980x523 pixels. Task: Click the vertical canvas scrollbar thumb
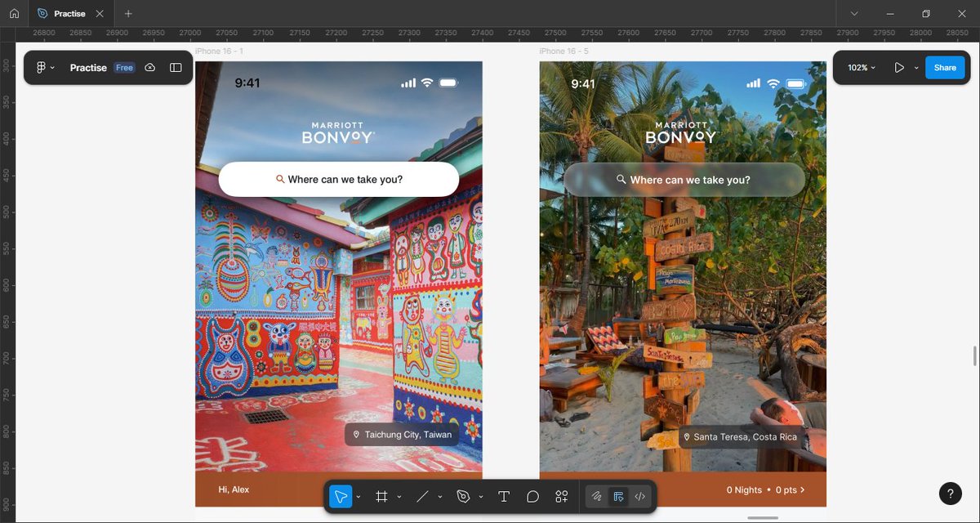974,356
